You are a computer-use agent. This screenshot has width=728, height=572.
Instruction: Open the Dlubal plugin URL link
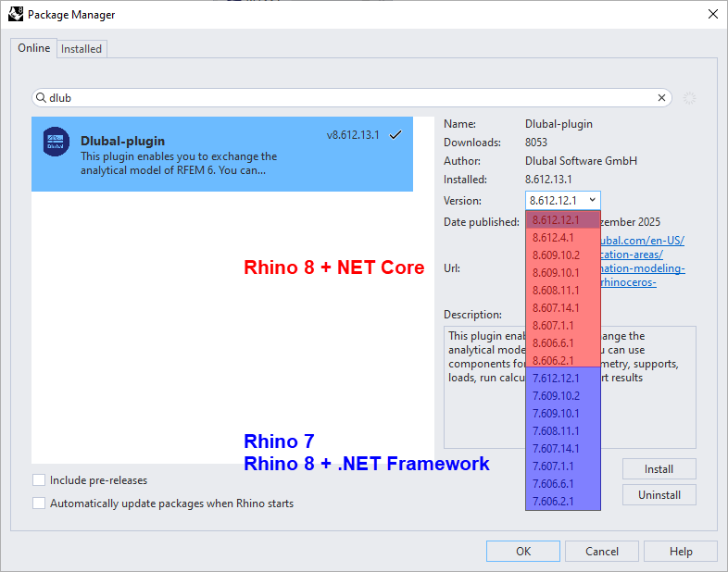tap(643, 261)
